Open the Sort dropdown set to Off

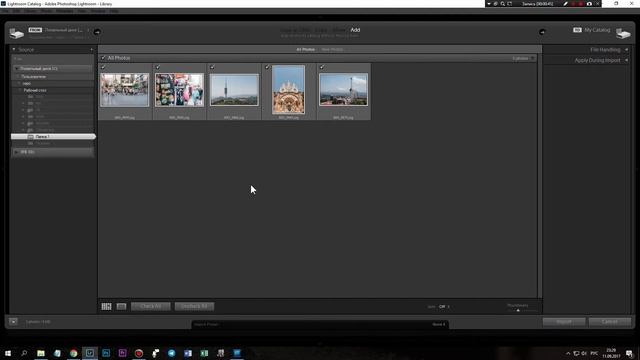[444, 307]
